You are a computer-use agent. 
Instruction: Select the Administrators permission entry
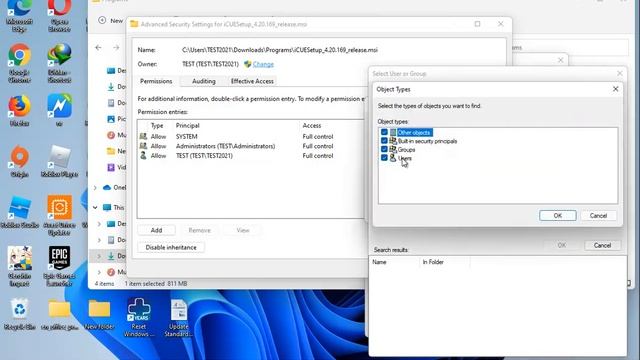pyautogui.click(x=251, y=146)
